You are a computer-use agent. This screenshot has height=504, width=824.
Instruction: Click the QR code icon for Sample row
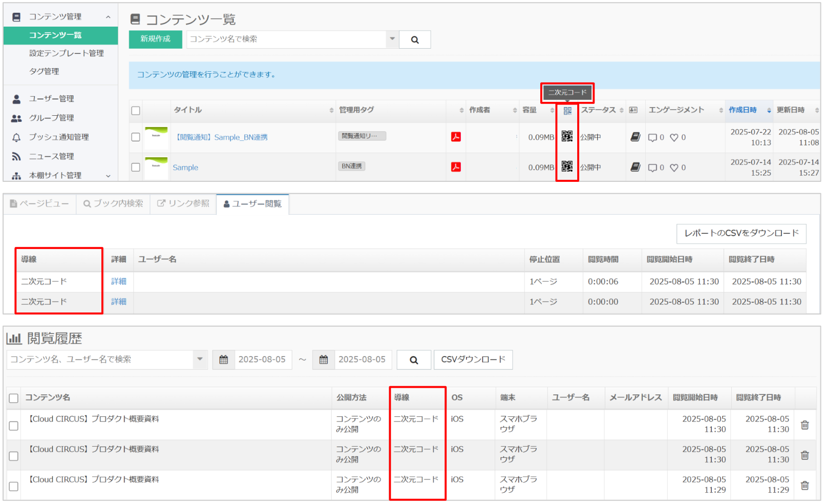(x=567, y=166)
